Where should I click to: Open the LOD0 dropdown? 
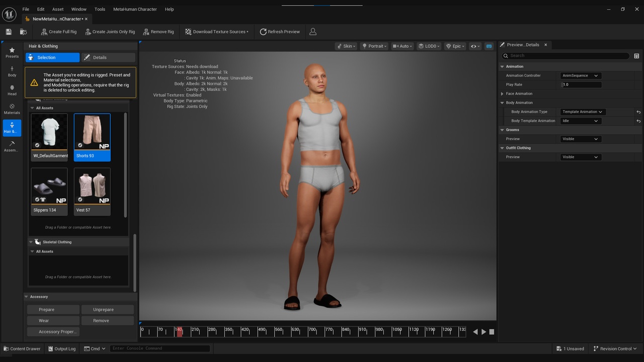429,46
